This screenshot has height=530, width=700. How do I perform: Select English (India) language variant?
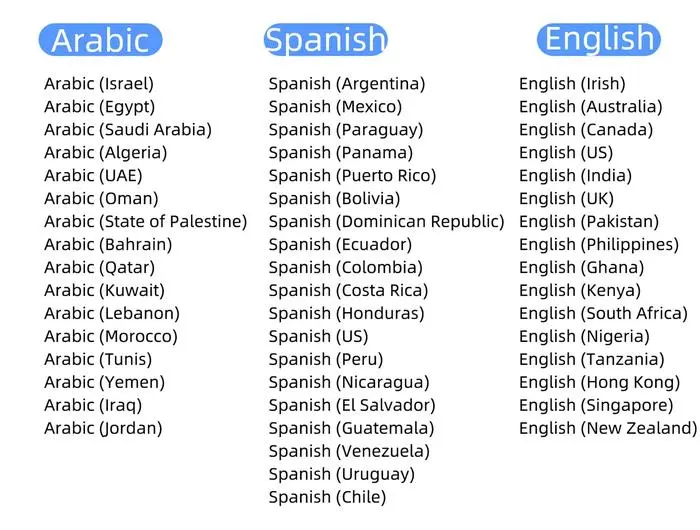coord(575,176)
